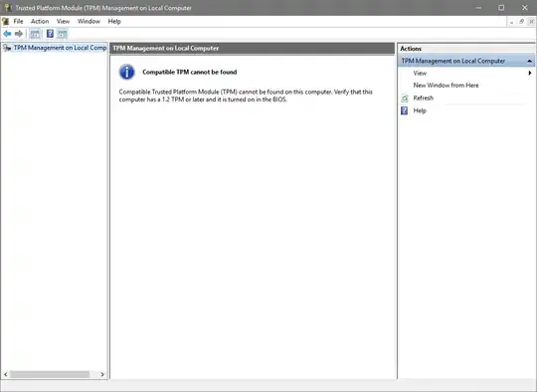Screen dimensions: 537x392
Task: Collapse the TPM Management actions section arrow
Action: point(529,61)
